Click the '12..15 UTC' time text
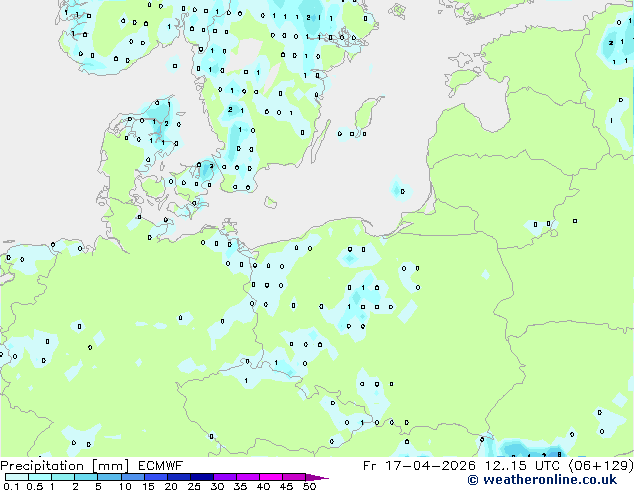Image resolution: width=634 pixels, height=490 pixels. point(522,466)
